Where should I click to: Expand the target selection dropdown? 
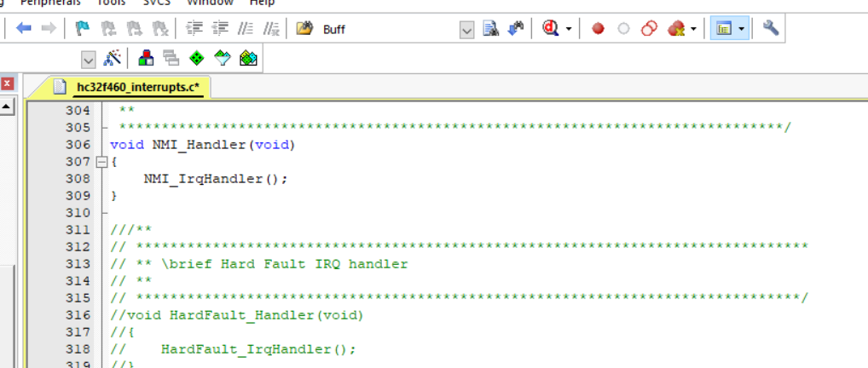point(88,60)
